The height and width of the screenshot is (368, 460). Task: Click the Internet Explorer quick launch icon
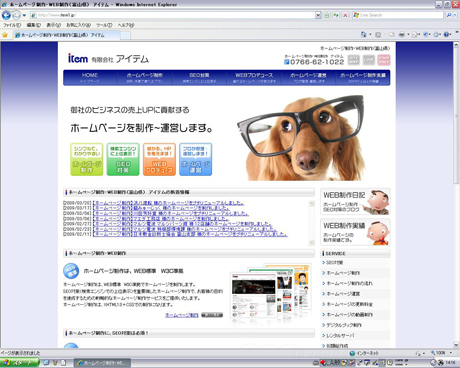pos(46,363)
